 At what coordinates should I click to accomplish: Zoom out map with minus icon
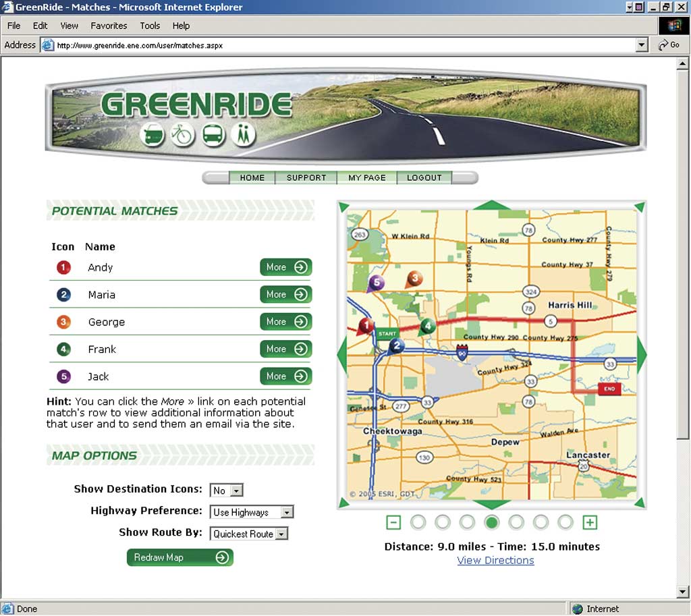(x=393, y=523)
